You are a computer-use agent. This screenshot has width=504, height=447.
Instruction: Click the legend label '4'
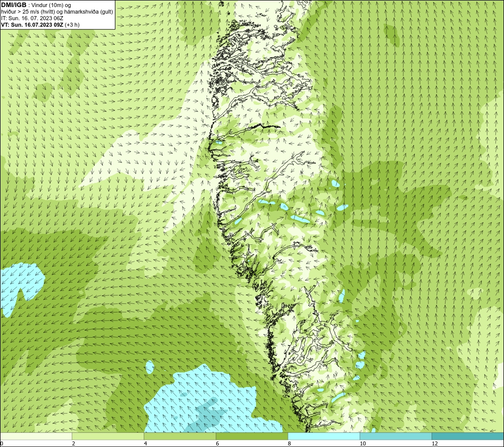pyautogui.click(x=146, y=443)
